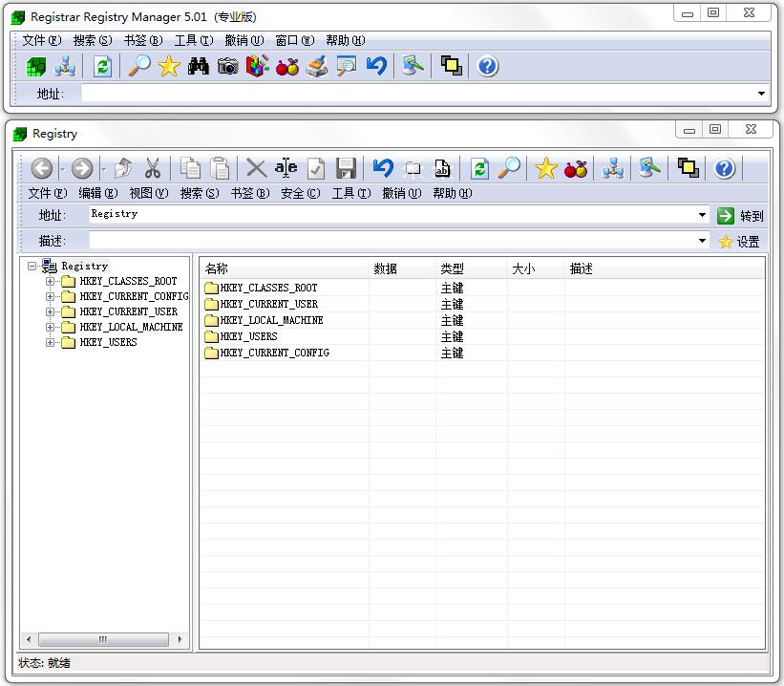Click the scissors cut icon
This screenshot has width=784, height=686.
(152, 168)
